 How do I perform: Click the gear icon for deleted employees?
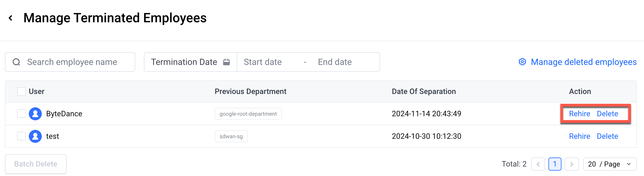[x=522, y=62]
